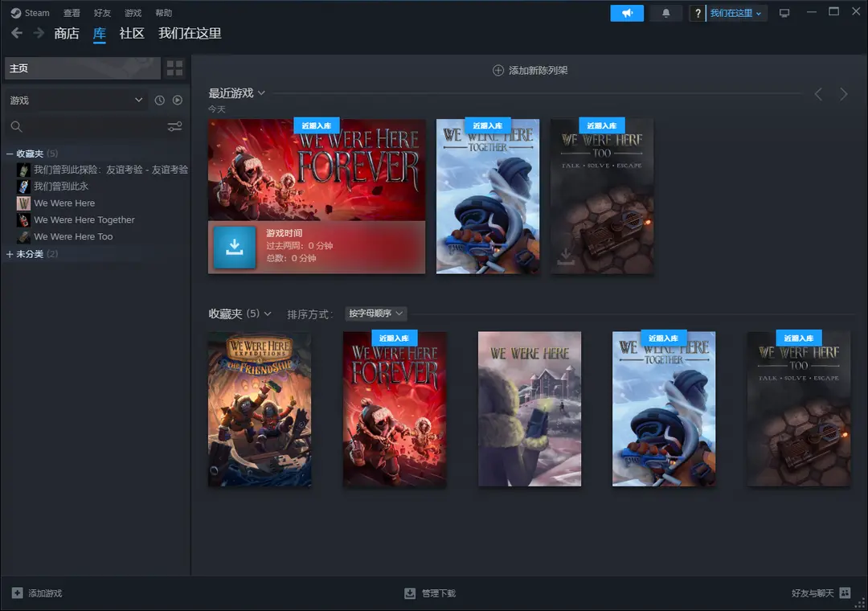Click the blue megaphone announcements icon

(627, 14)
